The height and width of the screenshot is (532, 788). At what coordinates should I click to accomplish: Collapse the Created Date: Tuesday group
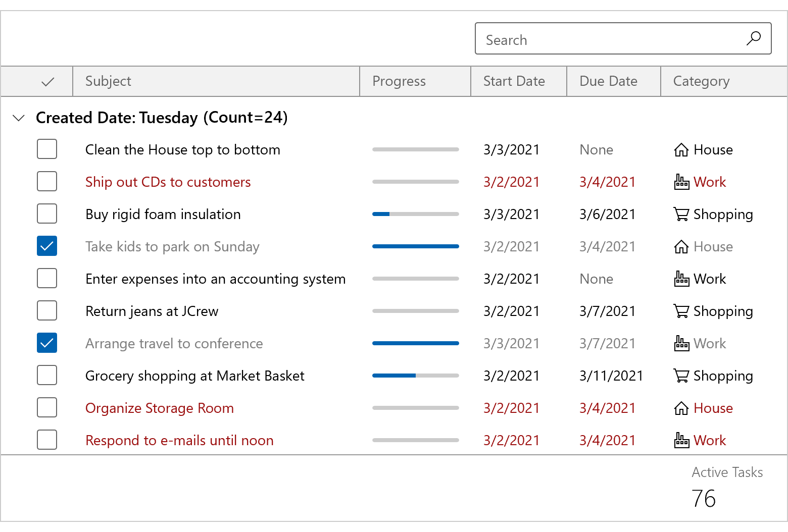point(18,118)
